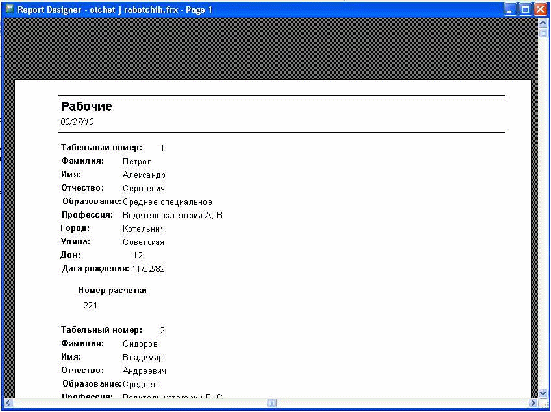Click the surname value Петров
The width and height of the screenshot is (551, 412).
137,162
